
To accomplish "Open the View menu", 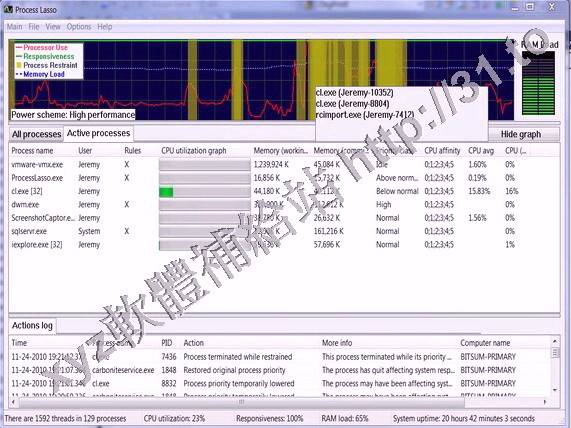I will click(53, 27).
